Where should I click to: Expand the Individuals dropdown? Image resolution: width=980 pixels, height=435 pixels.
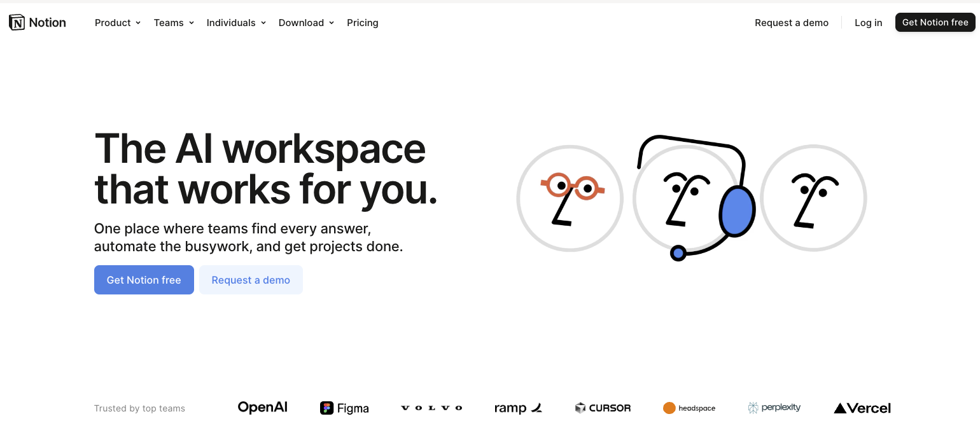(x=236, y=23)
